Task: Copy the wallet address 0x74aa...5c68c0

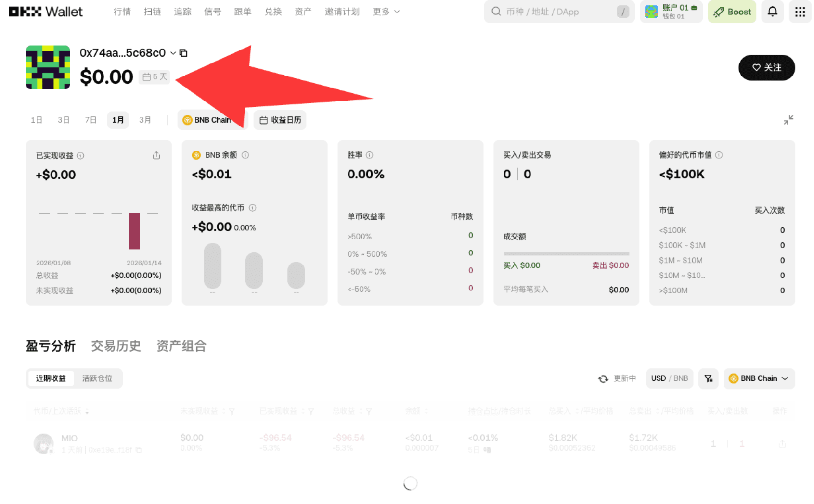Action: 183,53
